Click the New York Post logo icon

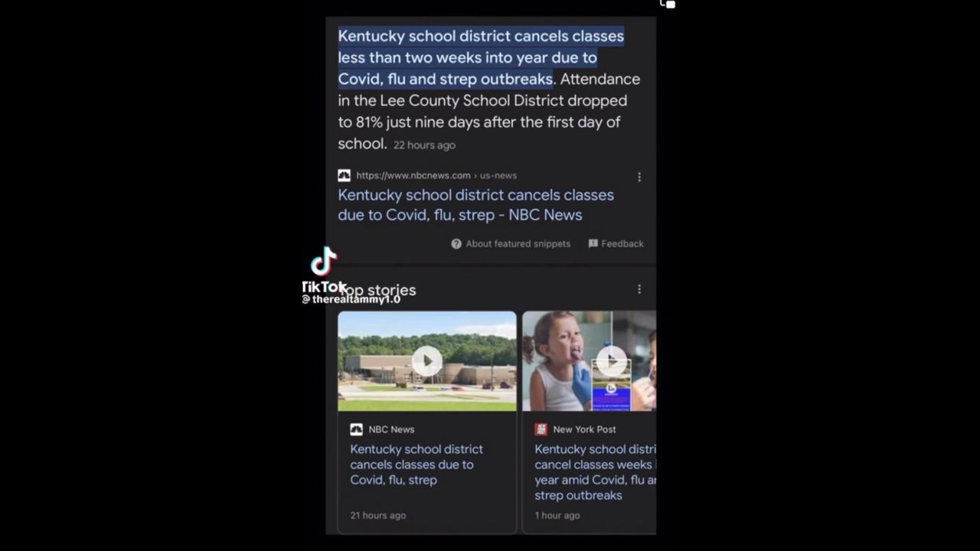coord(541,429)
